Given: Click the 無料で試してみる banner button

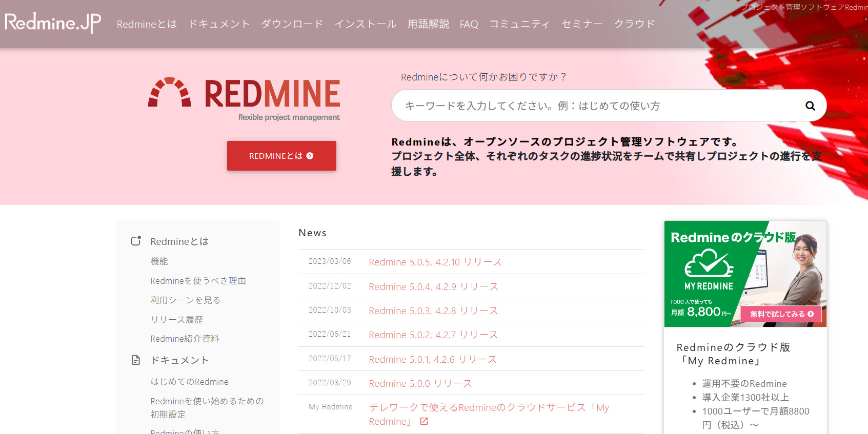Looking at the screenshot, I should pyautogui.click(x=781, y=314).
